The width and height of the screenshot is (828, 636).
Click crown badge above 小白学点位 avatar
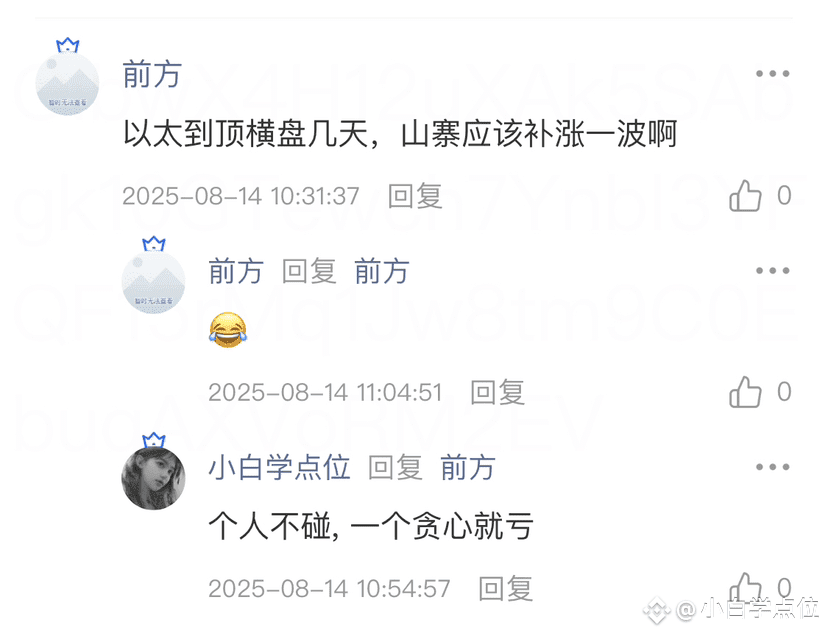pyautogui.click(x=154, y=440)
